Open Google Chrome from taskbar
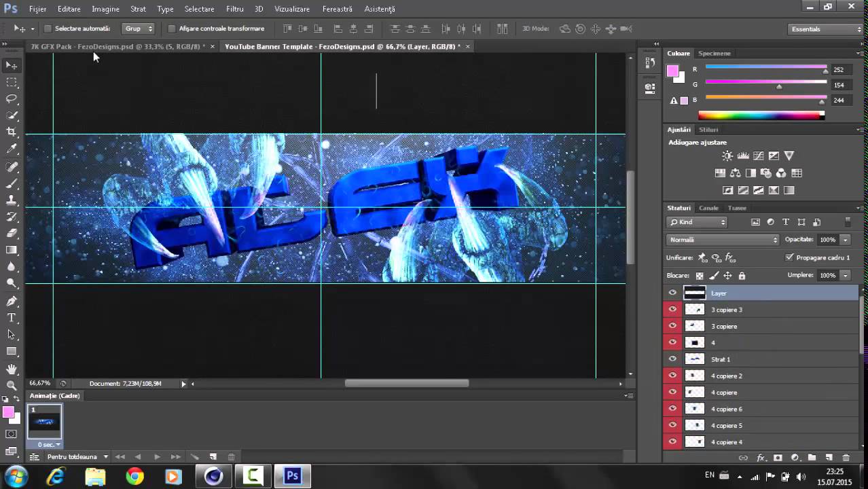The height and width of the screenshot is (489, 868). [134, 477]
